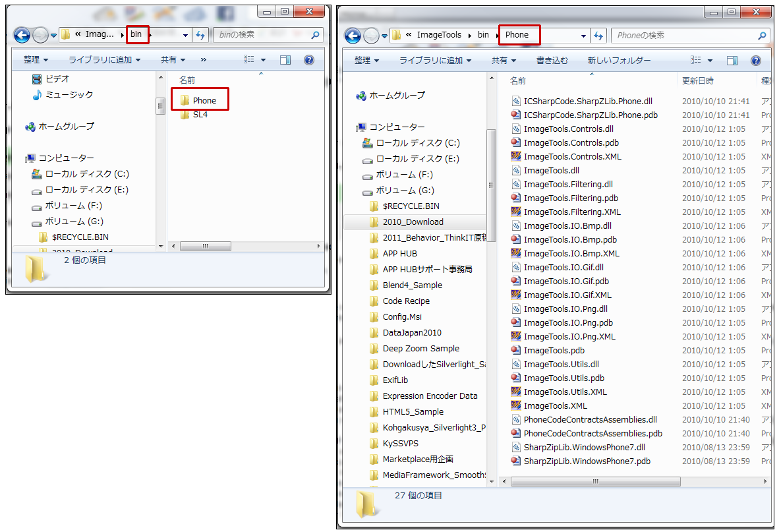Change view mode icon in Phone window
The width and height of the screenshot is (779, 532).
click(x=695, y=60)
